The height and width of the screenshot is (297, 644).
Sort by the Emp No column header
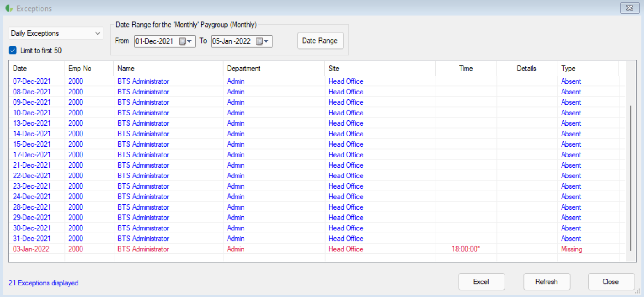[80, 69]
